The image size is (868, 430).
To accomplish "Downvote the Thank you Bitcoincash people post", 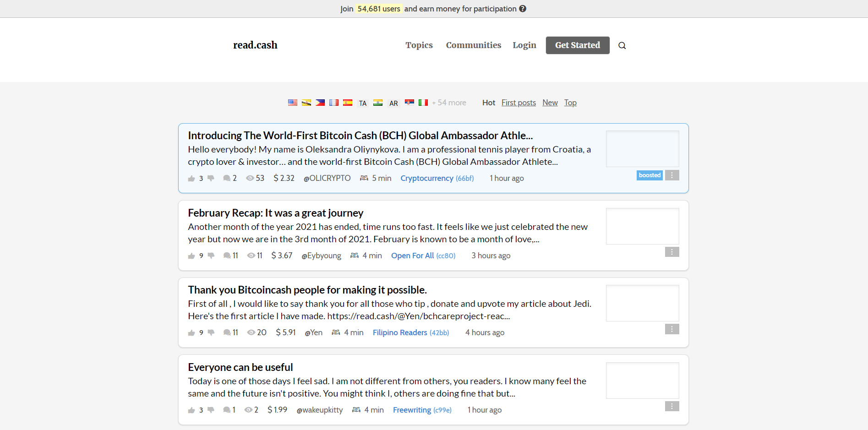I will (211, 332).
